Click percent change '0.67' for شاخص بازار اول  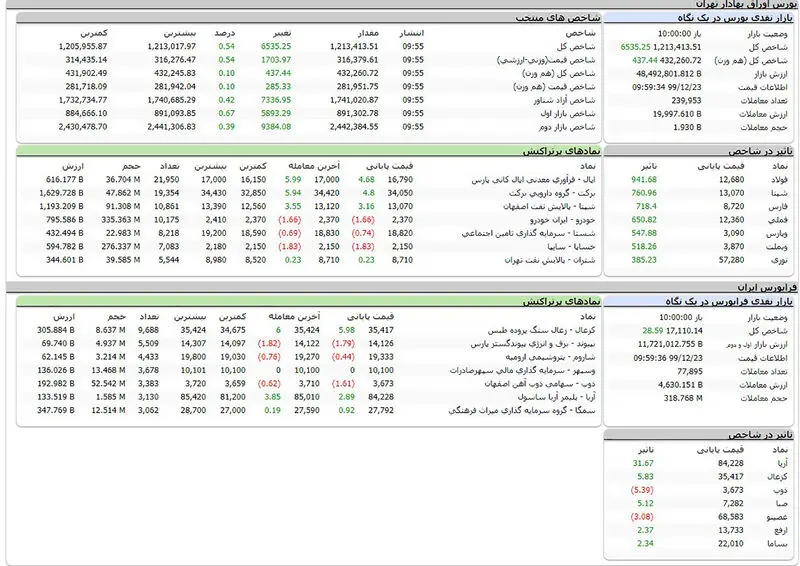pos(227,113)
